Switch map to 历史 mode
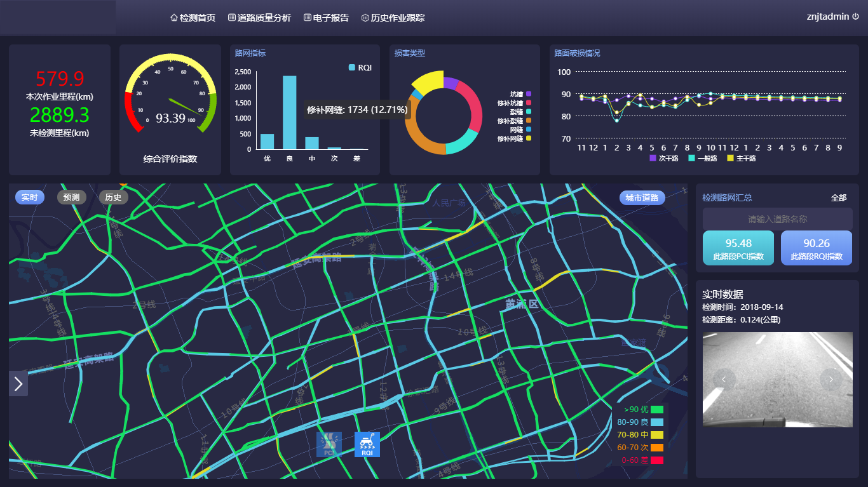This screenshot has width=868, height=487. 113,197
